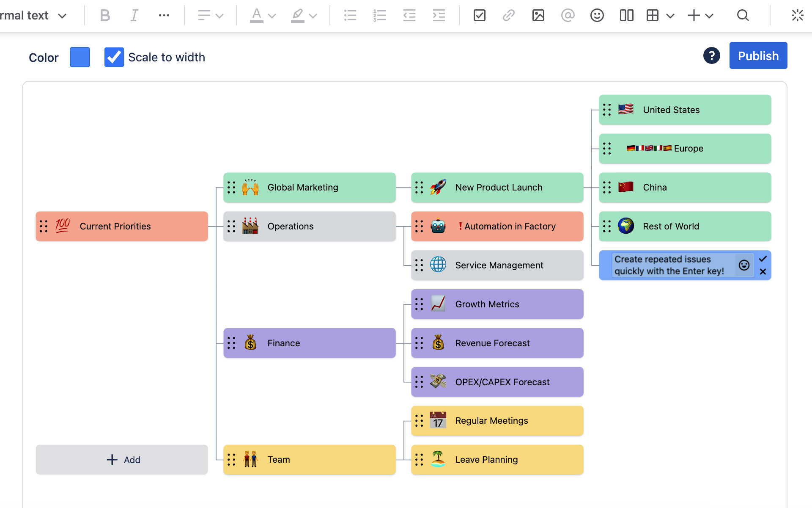Screen dimensions: 812x508
Task: Insert a numbered list
Action: [380, 15]
